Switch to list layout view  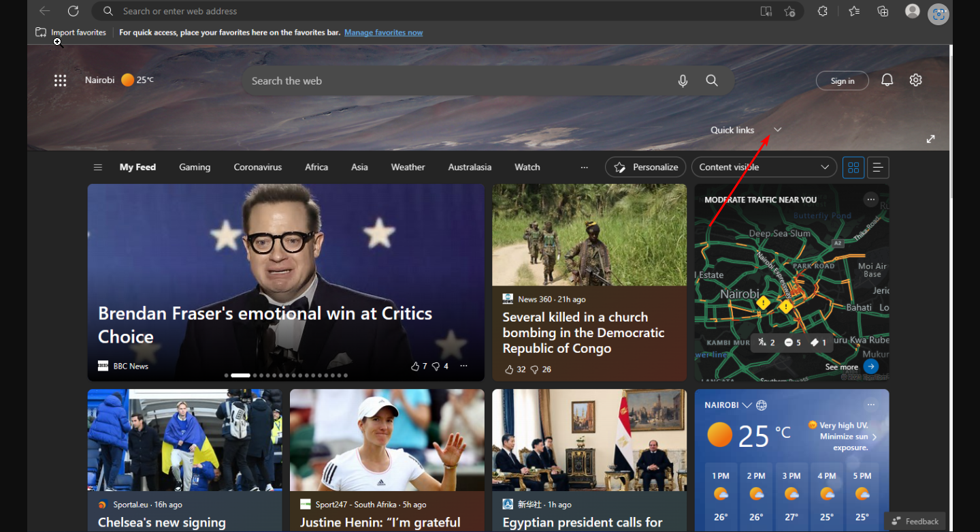point(878,168)
